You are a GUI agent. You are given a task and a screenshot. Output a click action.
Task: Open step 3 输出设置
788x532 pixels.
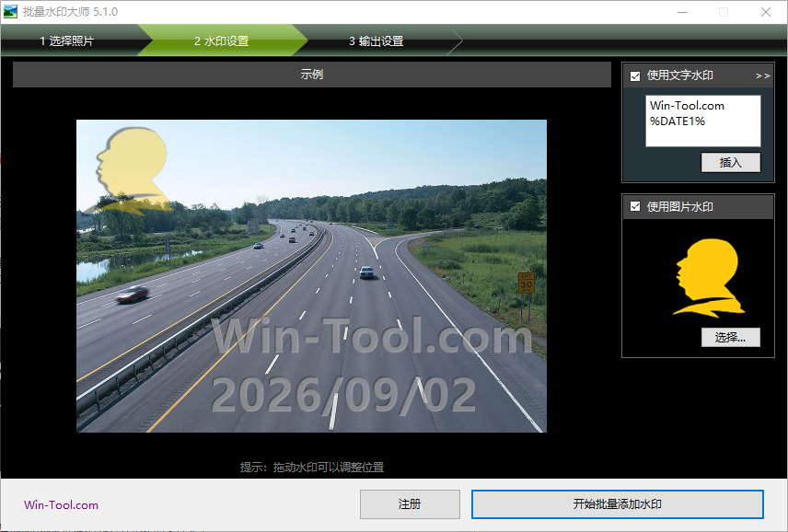coord(377,40)
